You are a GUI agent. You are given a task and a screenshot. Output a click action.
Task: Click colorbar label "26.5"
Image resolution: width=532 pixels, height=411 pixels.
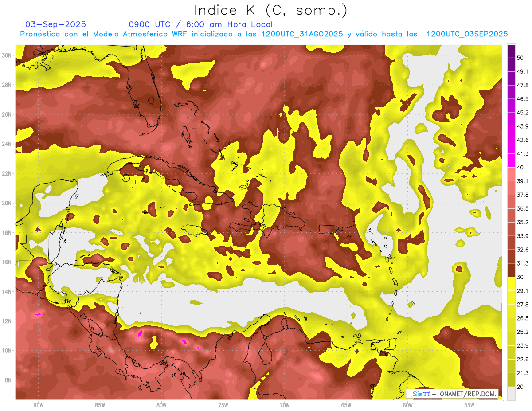click(x=523, y=318)
